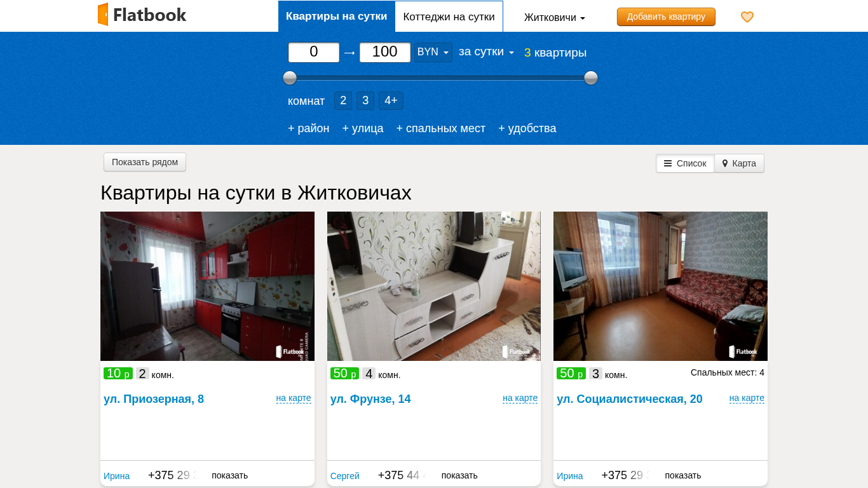Toggle the 4+ rooms filter
Screen dimensions: 868x488
391,100
